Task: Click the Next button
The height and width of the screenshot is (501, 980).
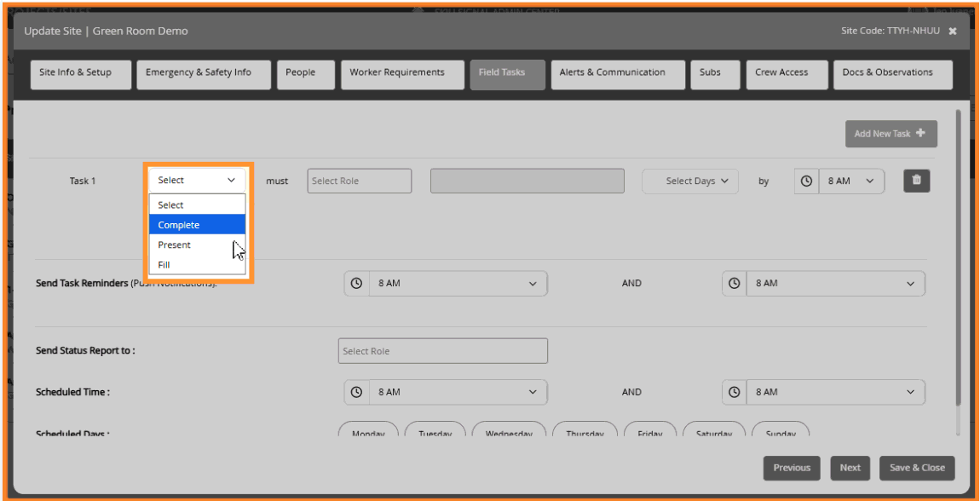Action: pos(850,468)
